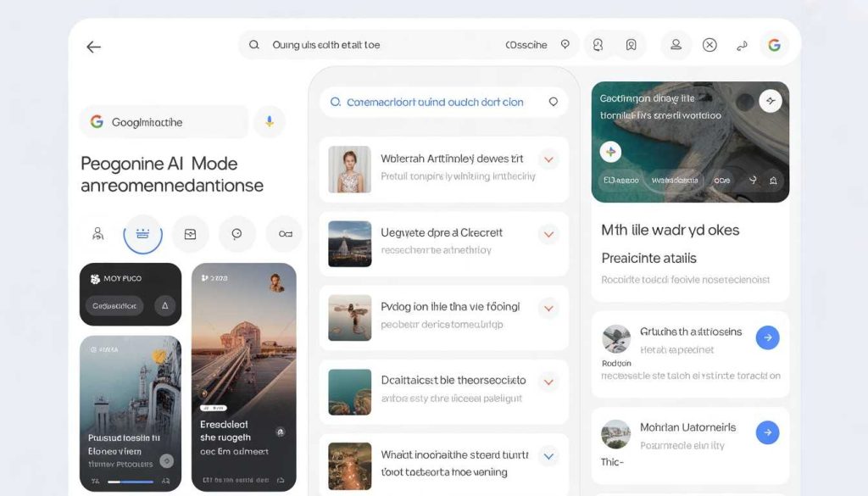Open the 'Dcaittaicst ble theorseocicto' chevron
This screenshot has width=868, height=496.
coord(548,381)
